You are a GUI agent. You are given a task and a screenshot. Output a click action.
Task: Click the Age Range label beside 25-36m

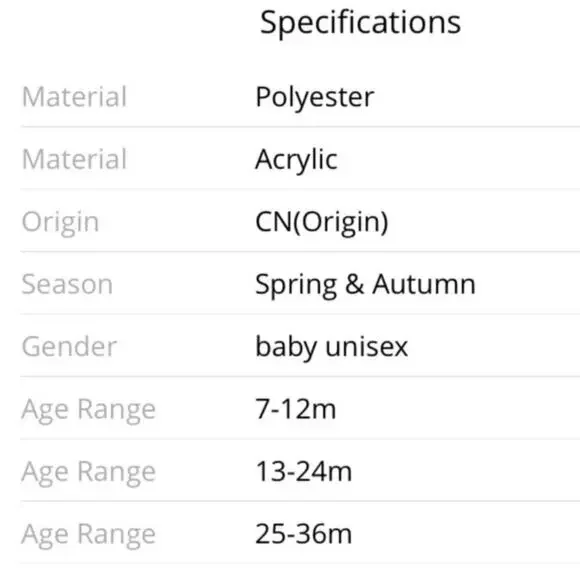pyautogui.click(x=89, y=535)
